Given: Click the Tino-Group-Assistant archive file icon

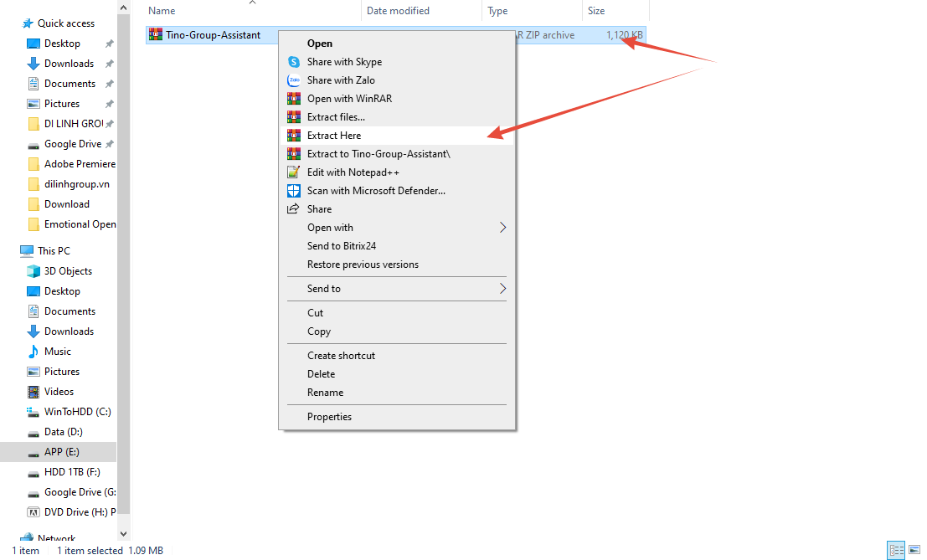Looking at the screenshot, I should click(156, 34).
